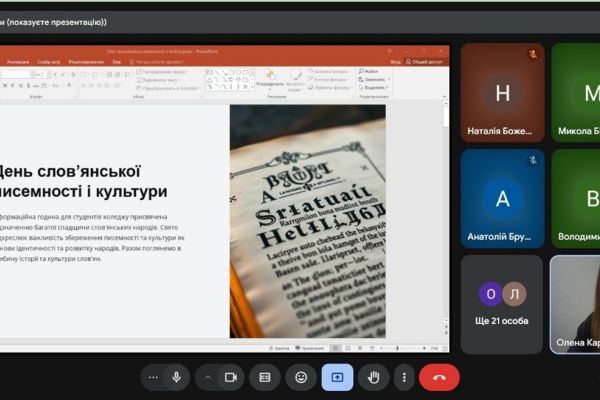Open the Вид tab in PowerPoint ribbon
The width and height of the screenshot is (600, 400).
[116, 61]
